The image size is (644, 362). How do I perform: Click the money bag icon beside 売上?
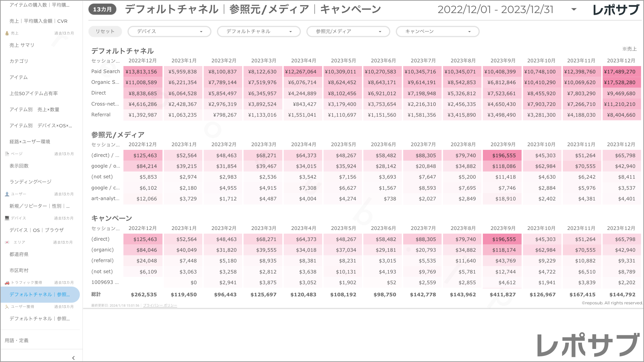pos(7,33)
